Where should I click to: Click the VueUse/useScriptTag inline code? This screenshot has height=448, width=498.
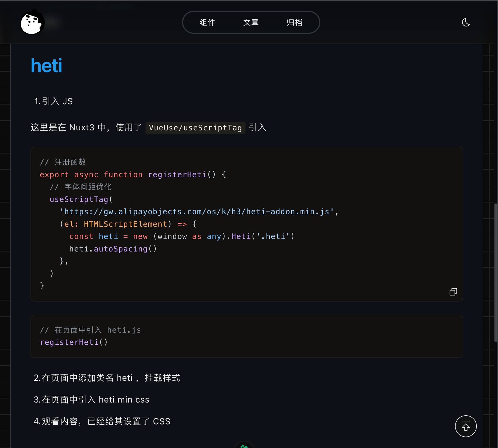tap(195, 128)
